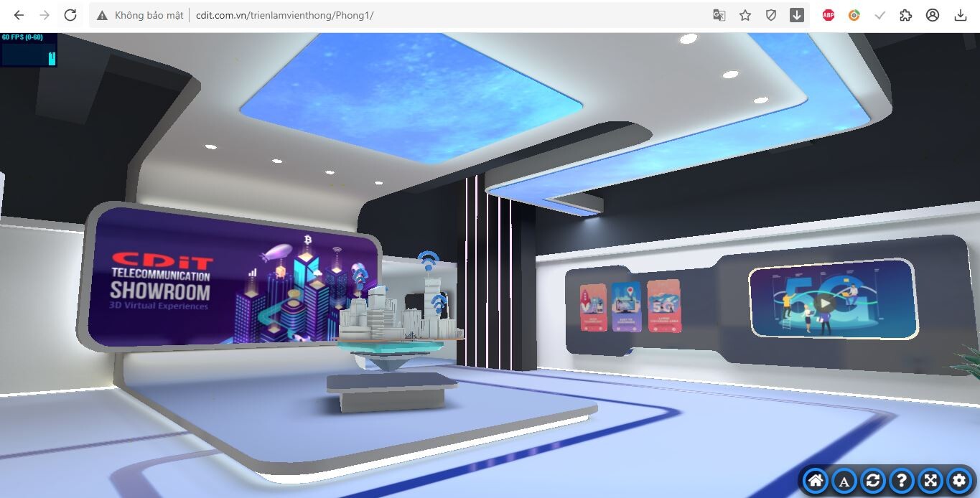Click the "A" information icon in the viewer toolbar
This screenshot has width=980, height=498.
point(844,481)
